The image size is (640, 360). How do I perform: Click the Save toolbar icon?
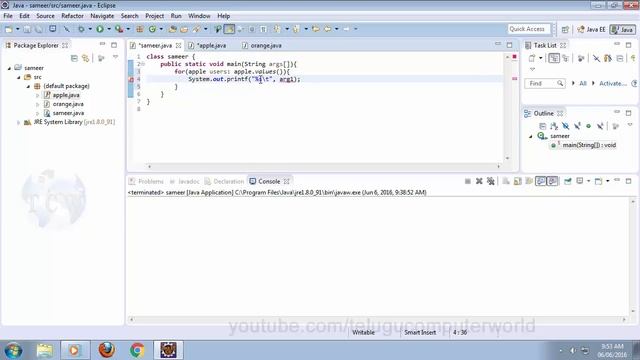pyautogui.click(x=27, y=29)
